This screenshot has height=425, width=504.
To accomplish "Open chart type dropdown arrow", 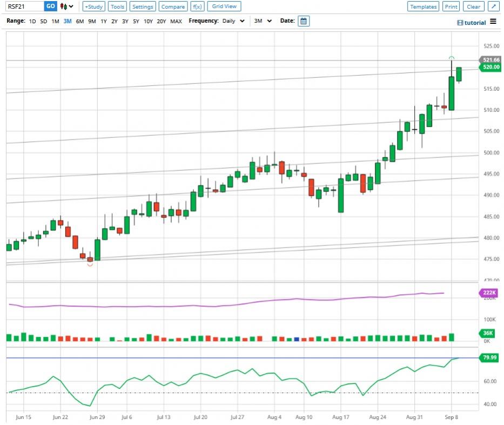I will 71,6.
